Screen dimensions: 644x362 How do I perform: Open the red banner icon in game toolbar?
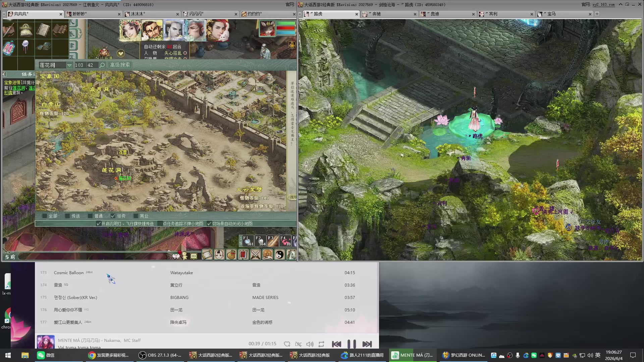pyautogui.click(x=244, y=255)
